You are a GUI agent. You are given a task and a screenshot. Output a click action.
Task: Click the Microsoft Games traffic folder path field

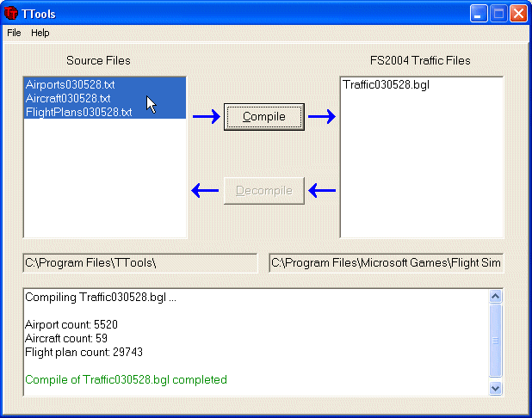[387, 262]
